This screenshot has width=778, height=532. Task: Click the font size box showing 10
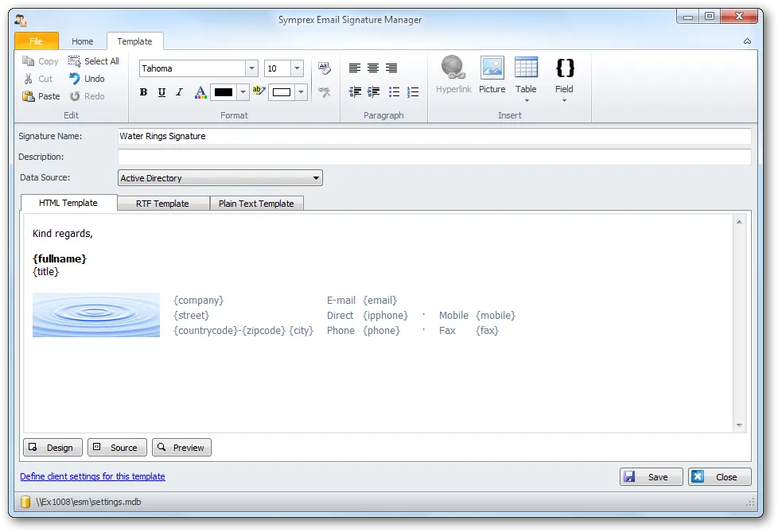tap(278, 68)
